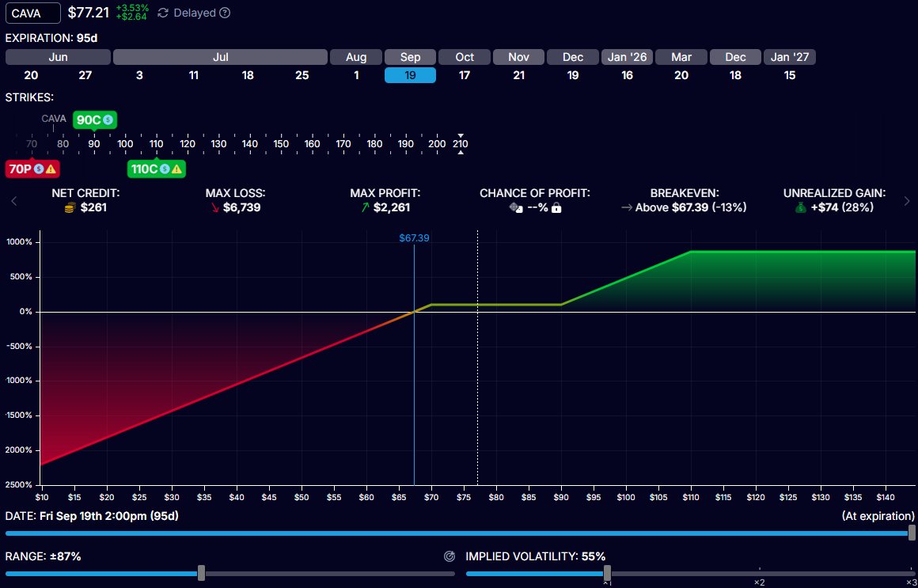Click the warning triangle on the 110C badge

click(176, 169)
